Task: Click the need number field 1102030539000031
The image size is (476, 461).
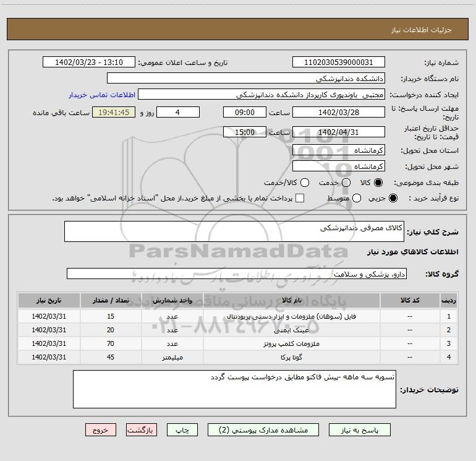Action: [x=339, y=62]
